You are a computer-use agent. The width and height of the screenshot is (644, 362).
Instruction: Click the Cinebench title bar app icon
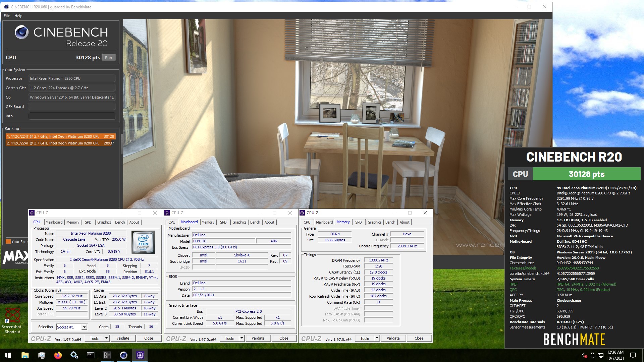click(x=6, y=7)
